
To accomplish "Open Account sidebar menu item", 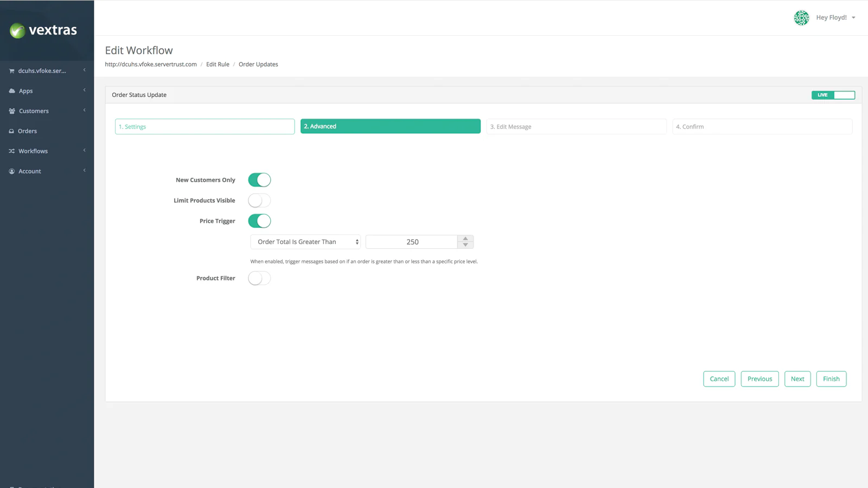I will pyautogui.click(x=30, y=171).
